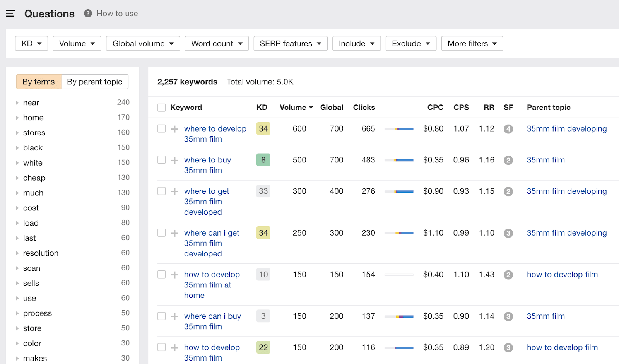The height and width of the screenshot is (364, 619).
Task: Open the KD filter dropdown
Action: [31, 44]
